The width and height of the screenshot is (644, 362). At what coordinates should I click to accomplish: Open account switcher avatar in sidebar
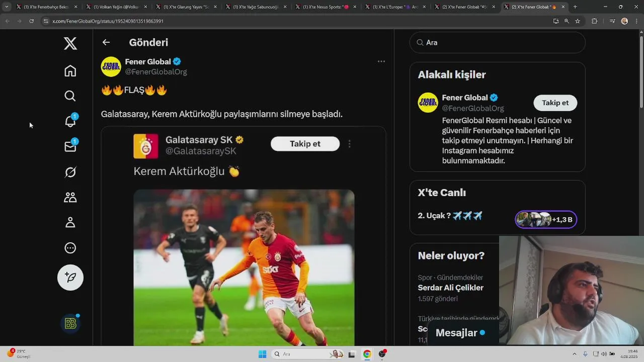tap(70, 323)
